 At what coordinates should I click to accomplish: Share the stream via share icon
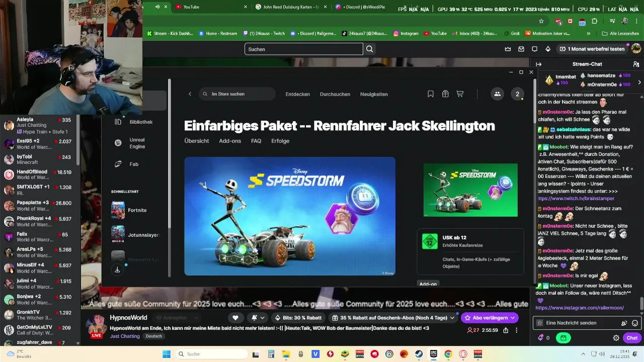tap(505, 330)
